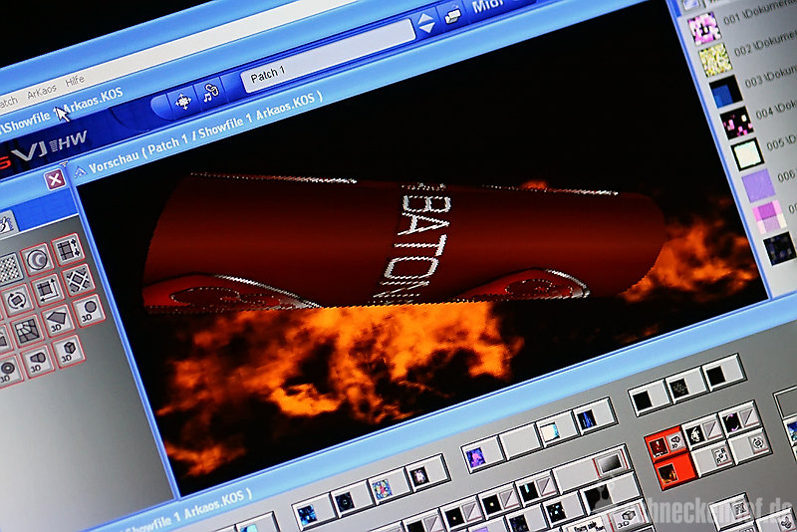Click the patch selector up/down arrows
This screenshot has width=797, height=532.
click(426, 23)
